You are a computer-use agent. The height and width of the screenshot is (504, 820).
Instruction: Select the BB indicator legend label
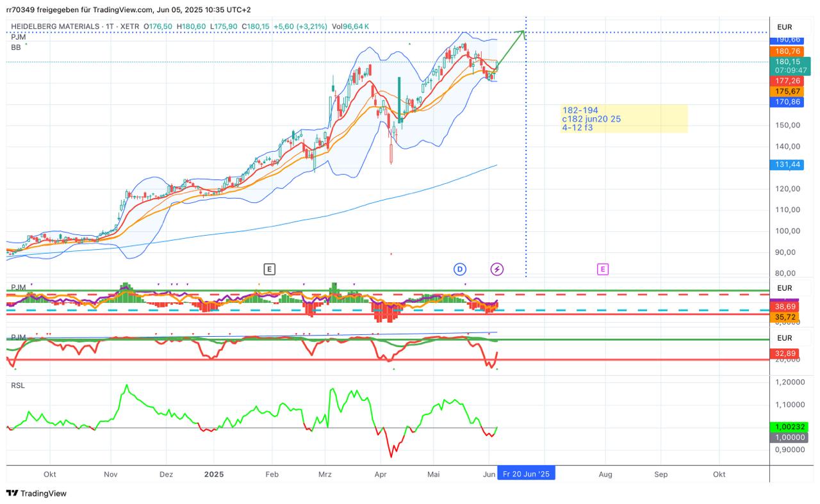pyautogui.click(x=16, y=47)
